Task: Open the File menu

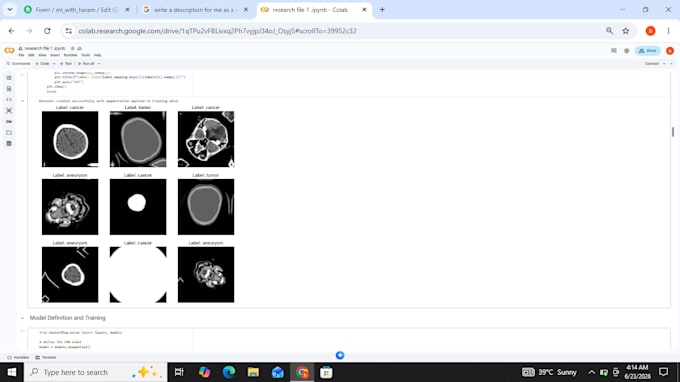Action: (21, 55)
